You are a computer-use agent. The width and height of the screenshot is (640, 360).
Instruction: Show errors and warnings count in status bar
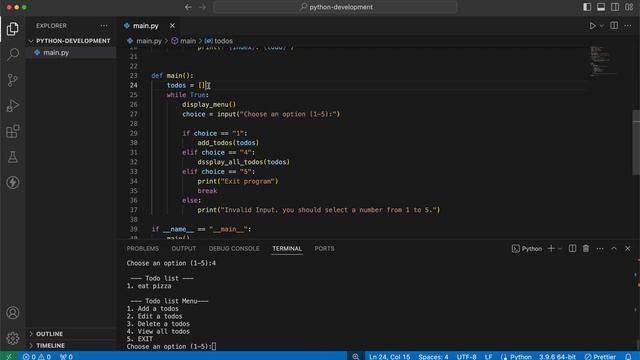37,356
